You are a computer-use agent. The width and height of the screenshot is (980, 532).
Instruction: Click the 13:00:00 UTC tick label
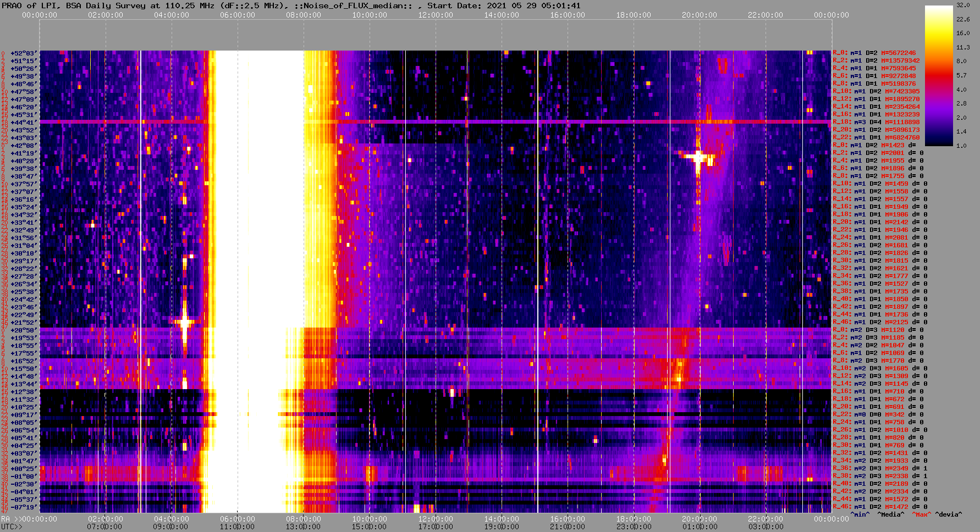pyautogui.click(x=304, y=527)
